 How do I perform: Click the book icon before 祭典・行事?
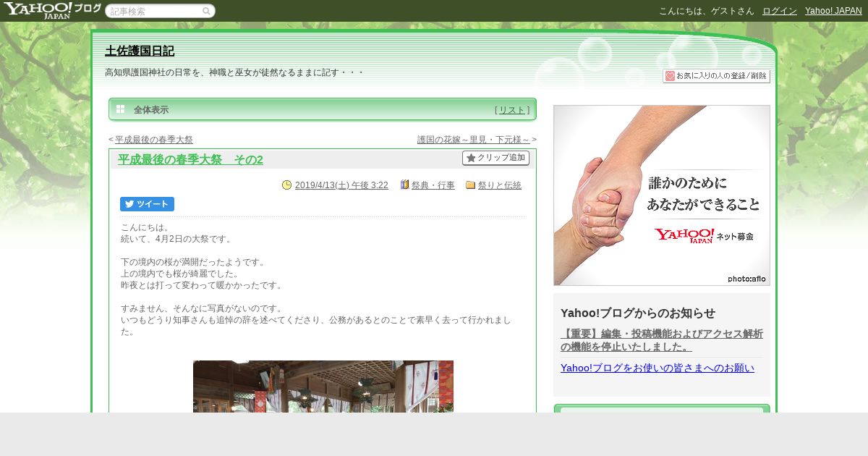(404, 185)
